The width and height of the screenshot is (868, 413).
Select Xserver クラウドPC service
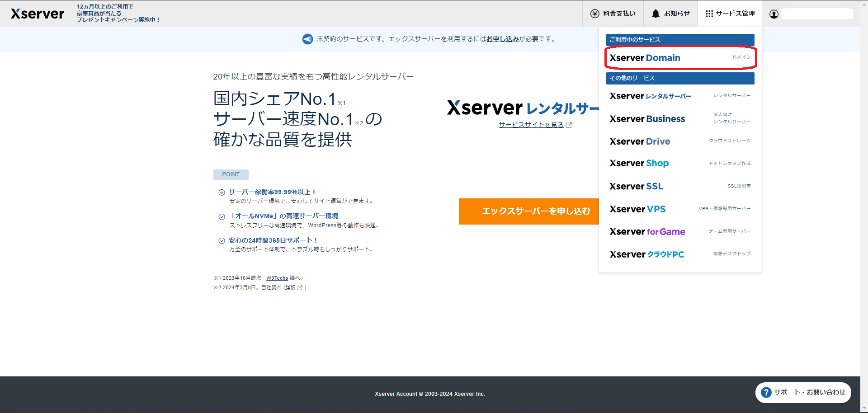[x=680, y=254]
